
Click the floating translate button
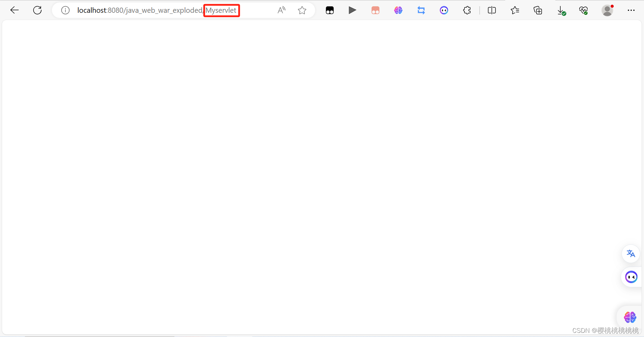631,254
